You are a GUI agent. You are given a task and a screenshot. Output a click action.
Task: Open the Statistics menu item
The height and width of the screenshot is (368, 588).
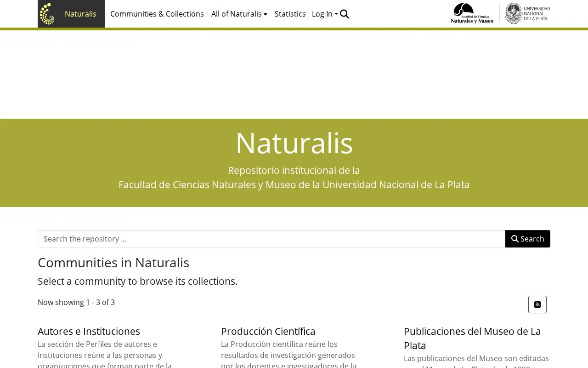(x=290, y=14)
